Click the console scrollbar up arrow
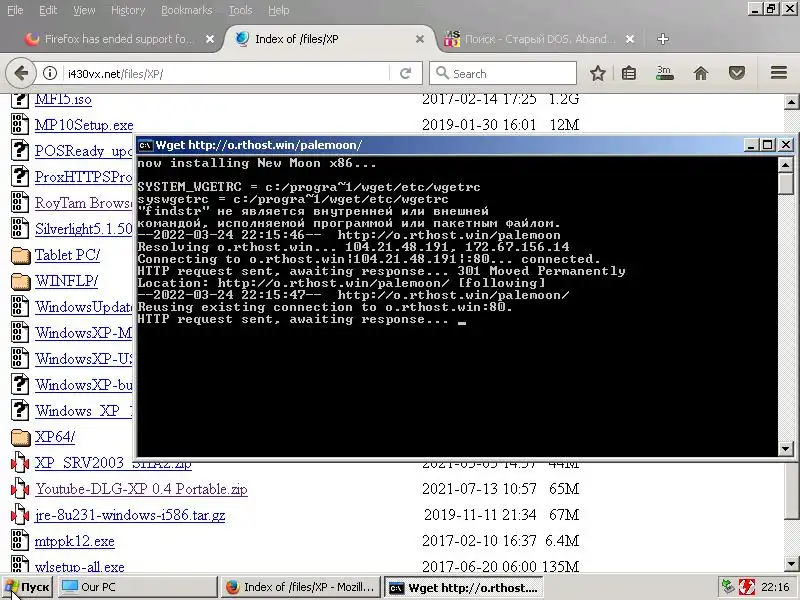The height and width of the screenshot is (600, 800). click(786, 164)
